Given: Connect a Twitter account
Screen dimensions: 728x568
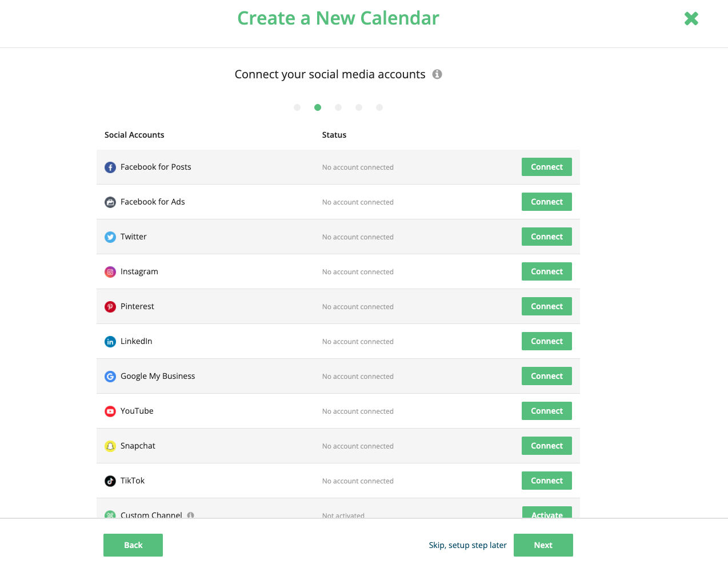Looking at the screenshot, I should [x=546, y=237].
